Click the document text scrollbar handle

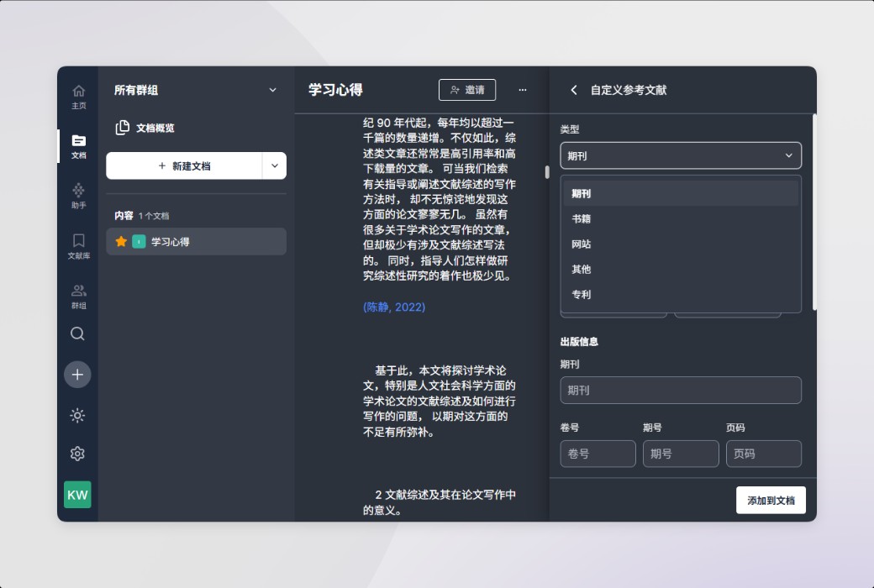tap(547, 171)
